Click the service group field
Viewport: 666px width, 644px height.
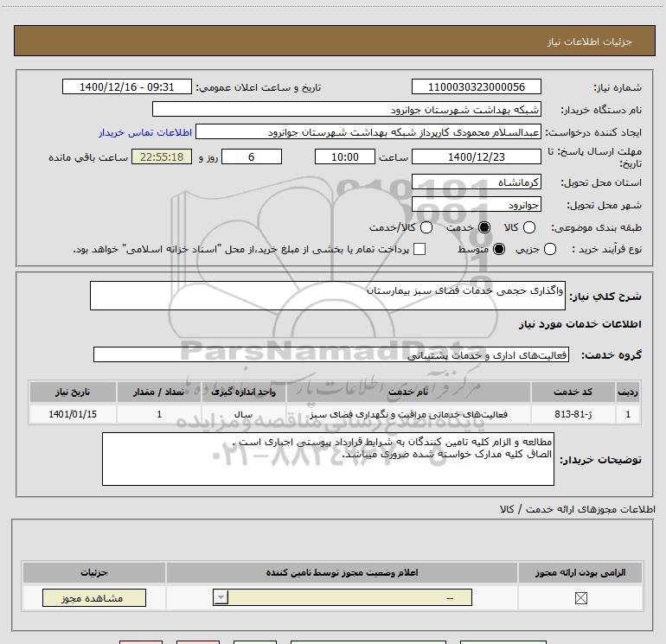click(331, 354)
